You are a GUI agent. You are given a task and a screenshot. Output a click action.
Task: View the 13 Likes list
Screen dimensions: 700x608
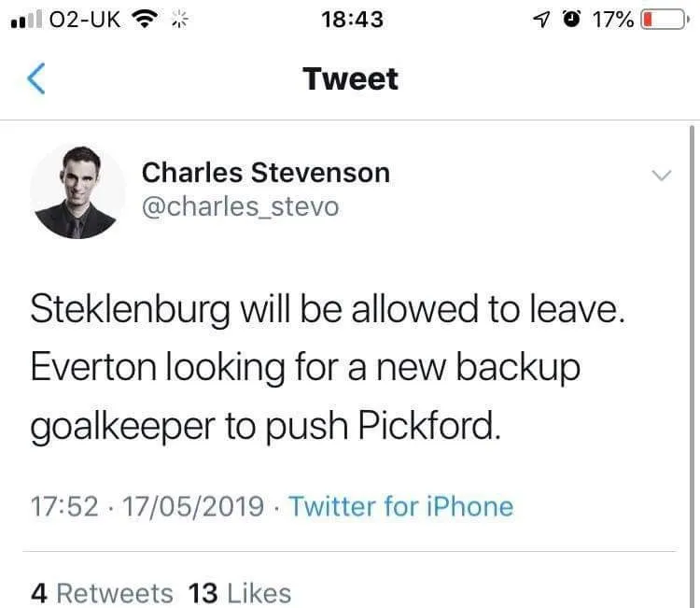[x=240, y=593]
